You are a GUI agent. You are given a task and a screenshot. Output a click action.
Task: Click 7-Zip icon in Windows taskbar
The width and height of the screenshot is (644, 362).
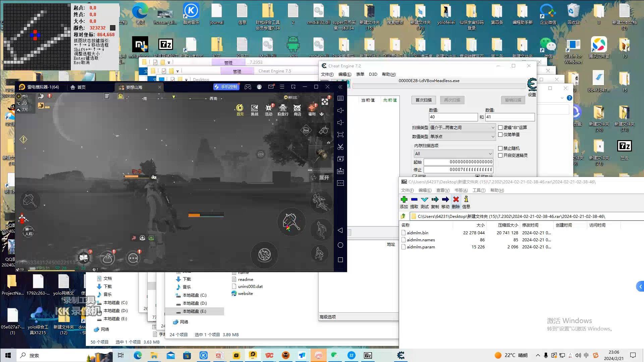pos(368,355)
